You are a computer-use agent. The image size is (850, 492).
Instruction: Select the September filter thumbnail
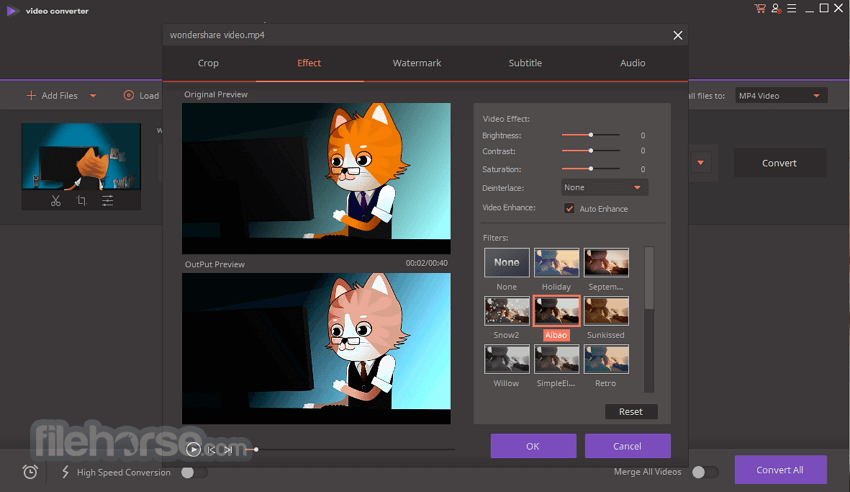click(606, 263)
